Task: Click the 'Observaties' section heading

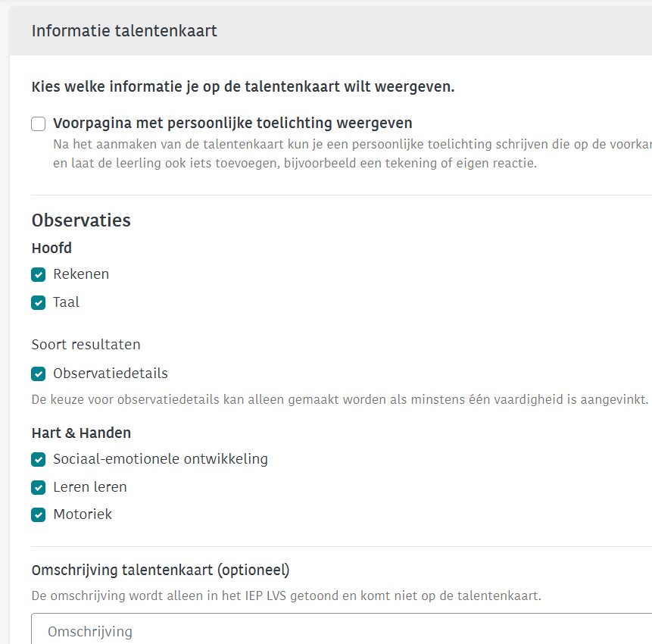Action: tap(81, 220)
